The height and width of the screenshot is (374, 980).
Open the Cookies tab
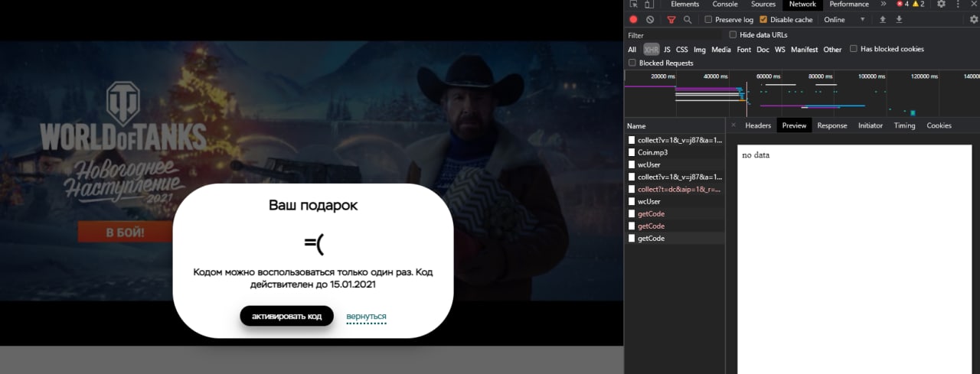[x=939, y=125]
